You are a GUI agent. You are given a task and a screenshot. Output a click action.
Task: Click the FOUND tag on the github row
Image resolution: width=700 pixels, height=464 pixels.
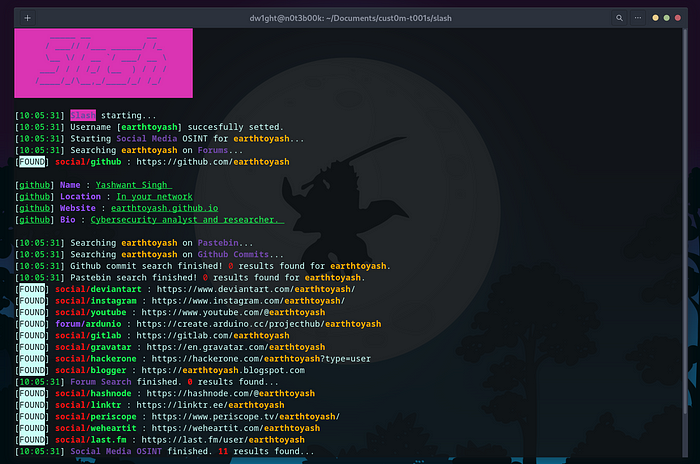[32, 162]
